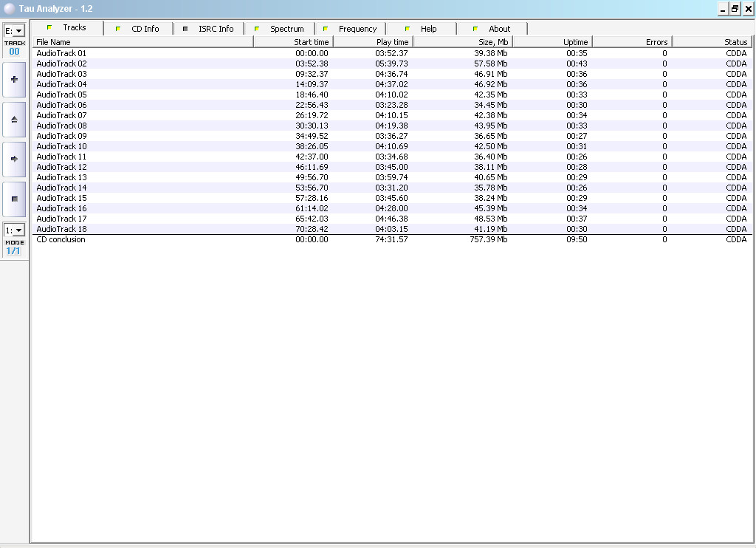
Task: Select the AudioTrack 03 row
Action: 392,74
